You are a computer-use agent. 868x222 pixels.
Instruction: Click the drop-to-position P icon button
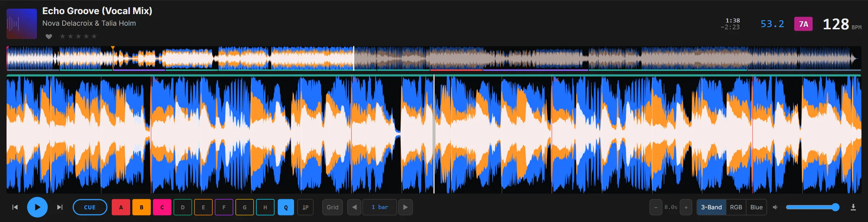pyautogui.click(x=306, y=207)
